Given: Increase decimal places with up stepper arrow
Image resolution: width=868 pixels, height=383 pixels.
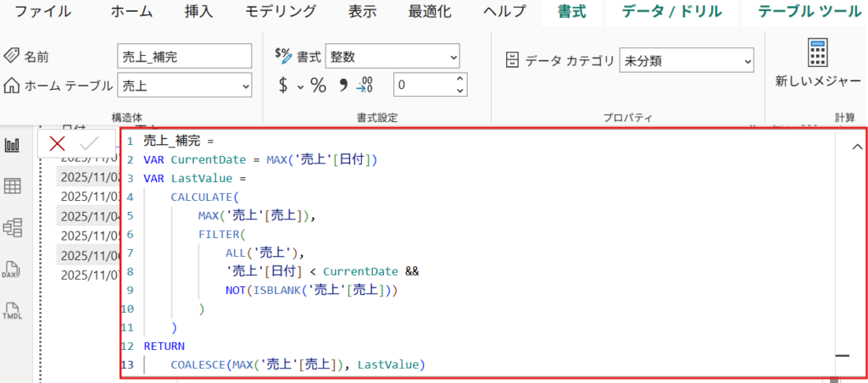Looking at the screenshot, I should 460,80.
